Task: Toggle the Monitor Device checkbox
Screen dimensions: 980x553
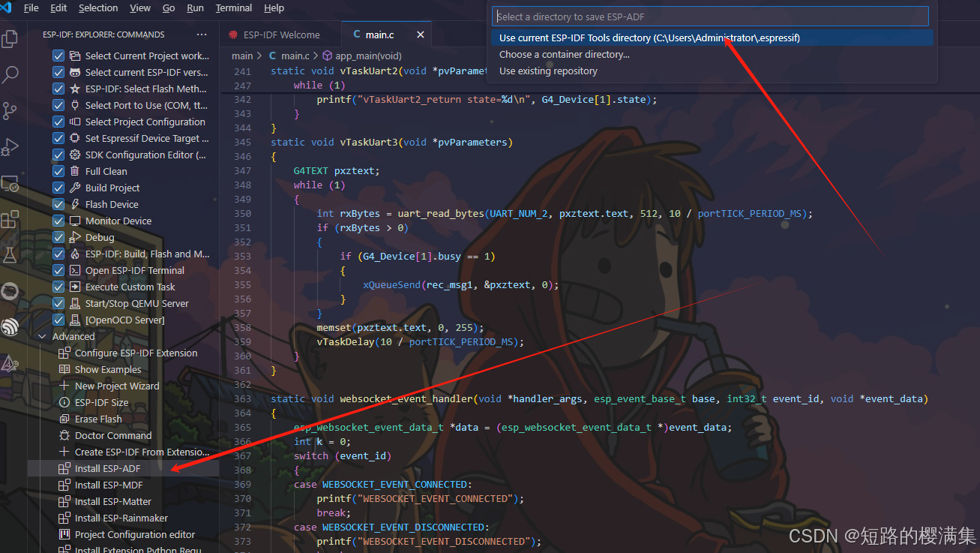Action: [x=58, y=221]
